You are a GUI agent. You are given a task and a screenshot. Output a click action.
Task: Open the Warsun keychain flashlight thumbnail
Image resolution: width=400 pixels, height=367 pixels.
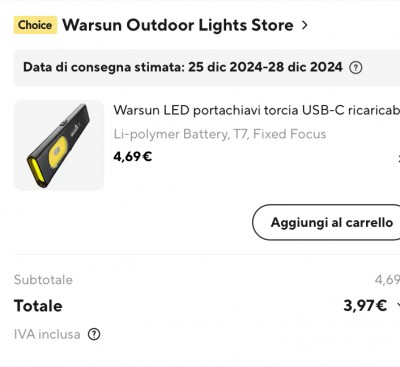coord(59,145)
